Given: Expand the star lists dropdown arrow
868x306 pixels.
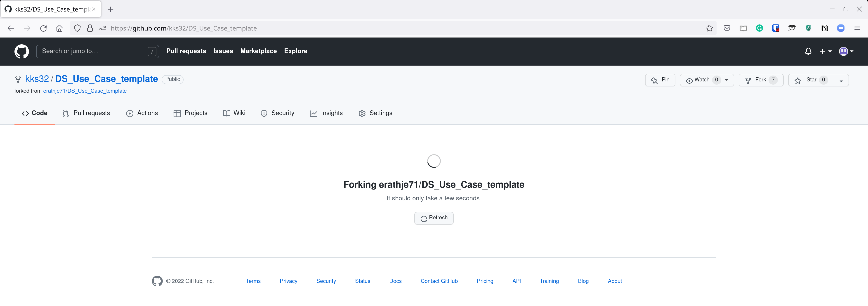Looking at the screenshot, I should coord(841,80).
